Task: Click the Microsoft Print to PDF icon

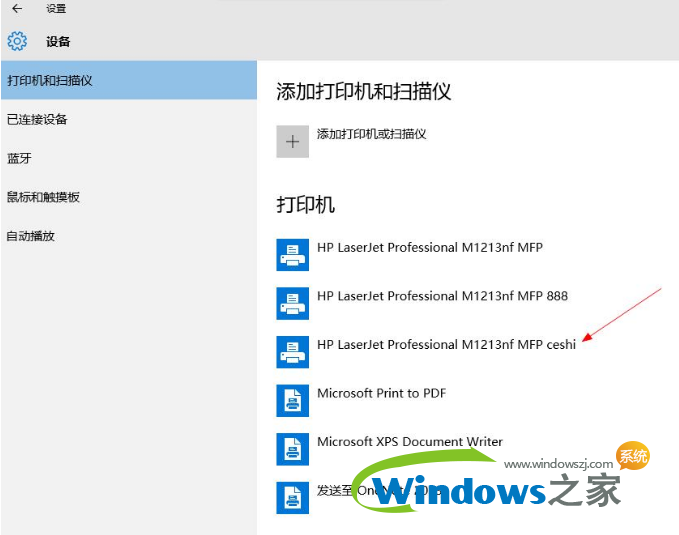Action: (293, 400)
